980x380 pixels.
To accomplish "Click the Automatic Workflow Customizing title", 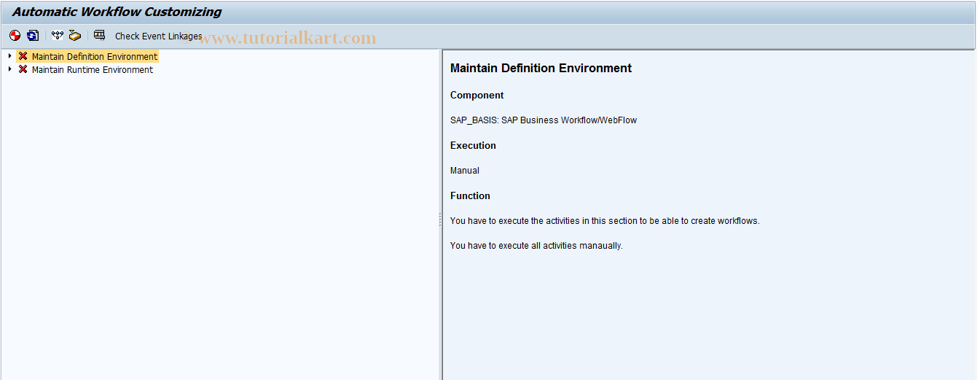I will coord(117,12).
